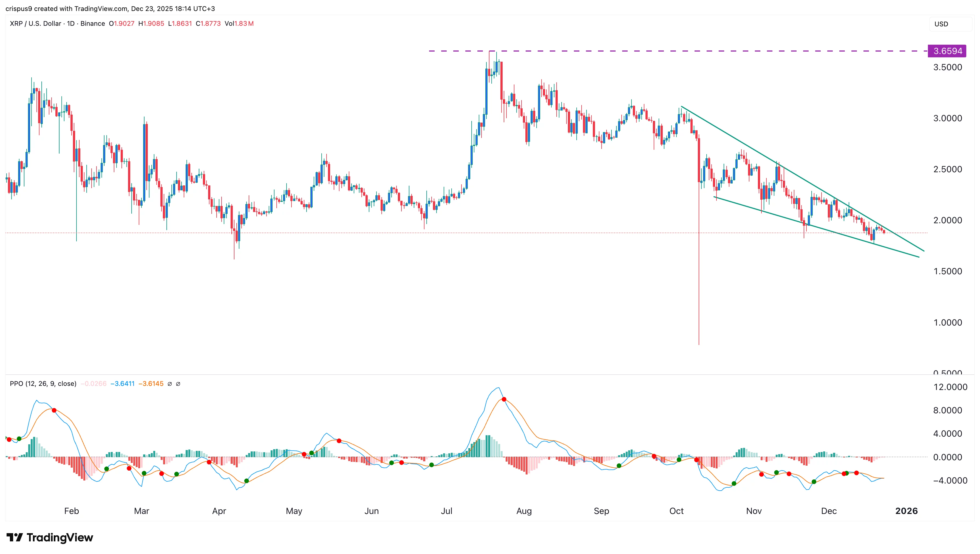Click the second ∅ icon in the PPO row
Viewport: 980px width, 554px height.
pos(179,383)
